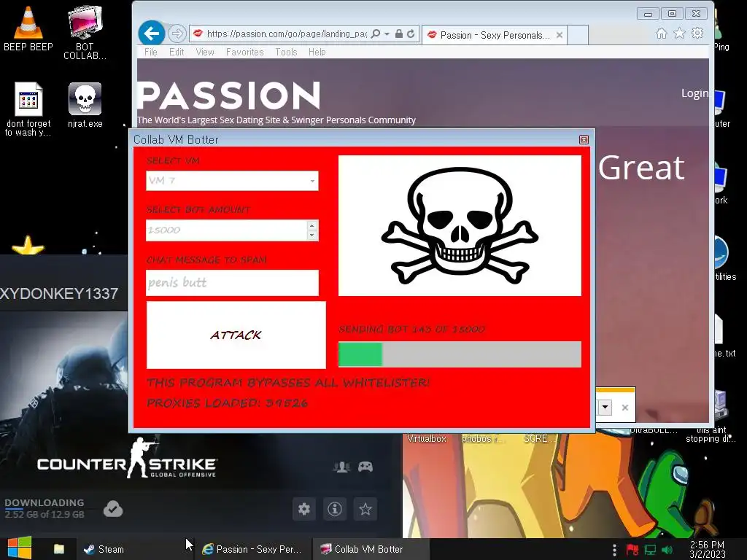Launch the njrat.exe skull icon
Viewport: 747px width, 560px height.
click(85, 105)
